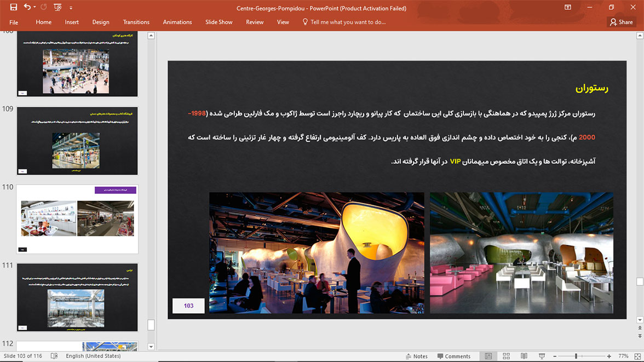Click thumbnail pane scroll up arrow

point(151,36)
